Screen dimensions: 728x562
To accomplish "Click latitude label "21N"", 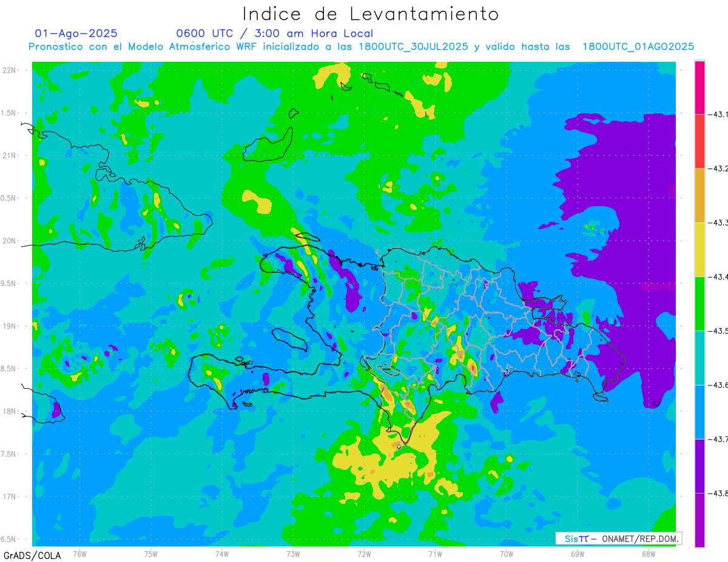I will (8, 156).
